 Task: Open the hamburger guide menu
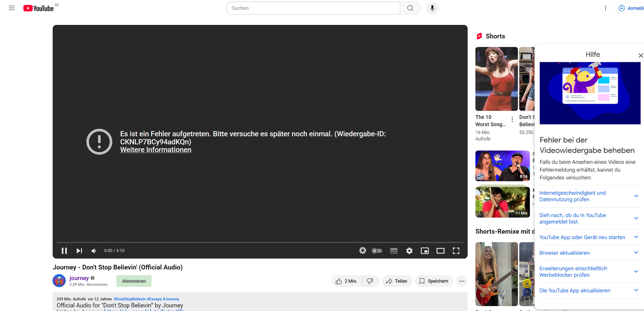point(12,8)
